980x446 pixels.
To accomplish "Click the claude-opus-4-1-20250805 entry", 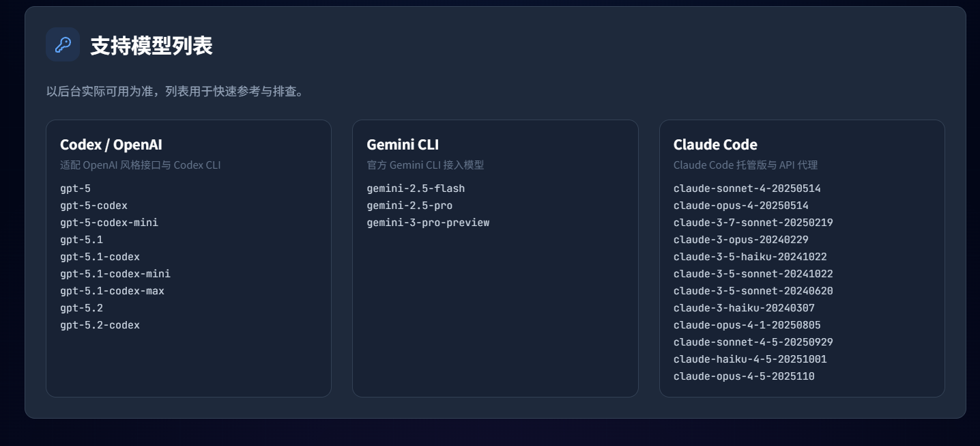I will (x=747, y=325).
